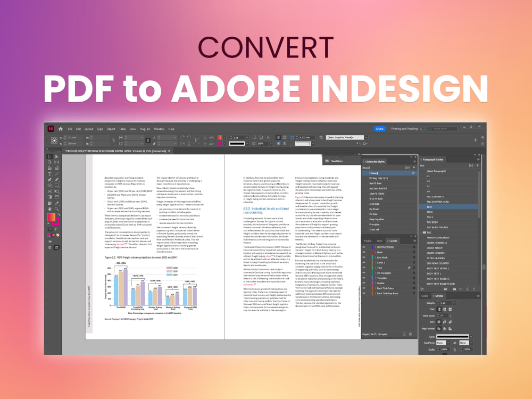Hide the Back Tint Grey Base layer
The height and width of the screenshot is (399, 532).
point(364,293)
